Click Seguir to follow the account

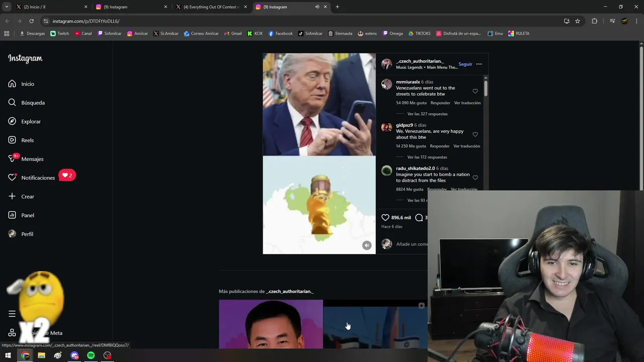coord(465,64)
